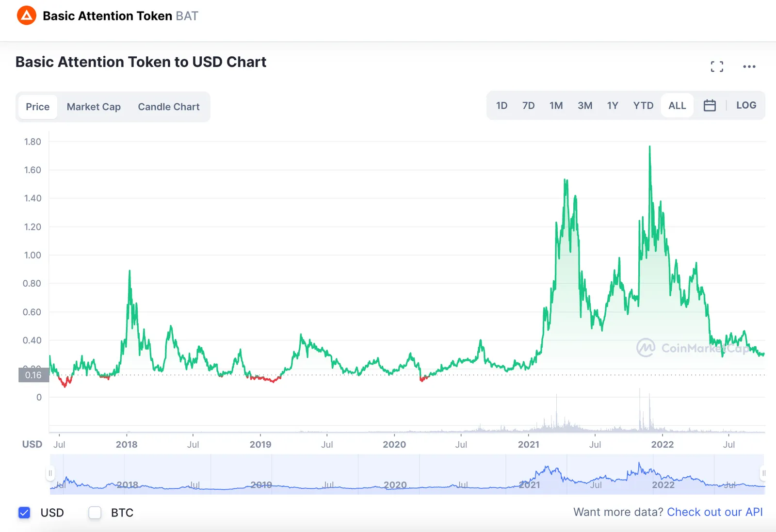Click the 2021 label on the x-axis
The height and width of the screenshot is (532, 776).
click(x=528, y=444)
